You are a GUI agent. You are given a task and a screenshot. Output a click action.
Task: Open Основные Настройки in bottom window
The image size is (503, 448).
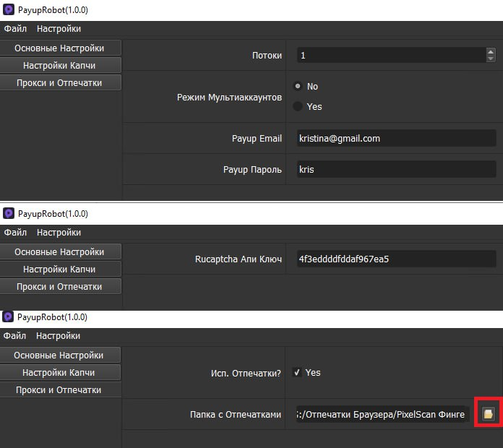click(60, 355)
